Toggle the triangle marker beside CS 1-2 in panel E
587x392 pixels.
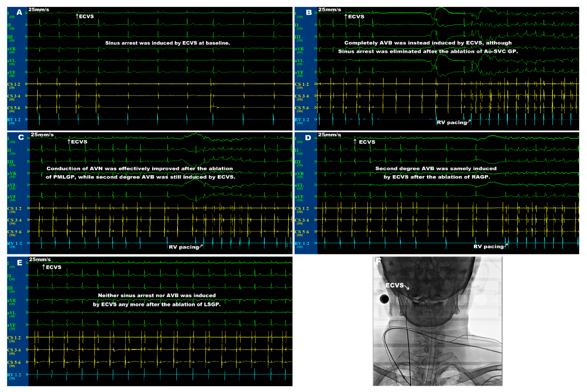27,337
